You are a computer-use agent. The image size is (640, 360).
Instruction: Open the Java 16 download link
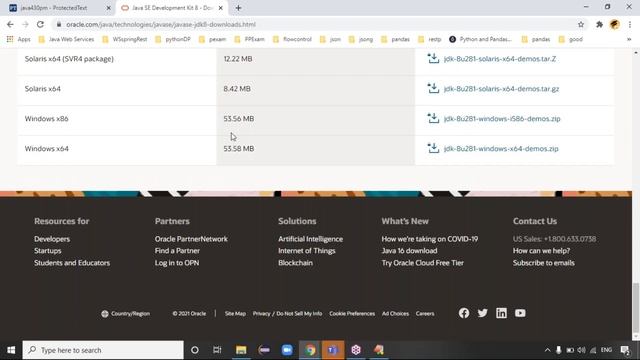[409, 251]
